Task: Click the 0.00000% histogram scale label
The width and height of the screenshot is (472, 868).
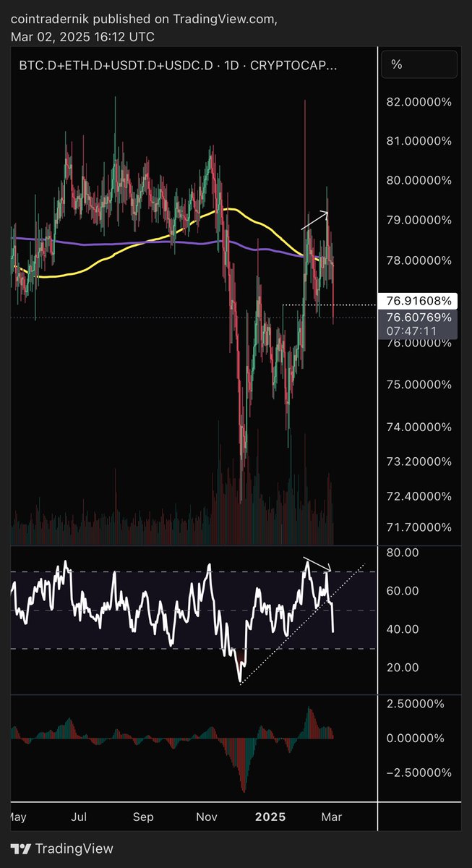Action: coord(416,739)
